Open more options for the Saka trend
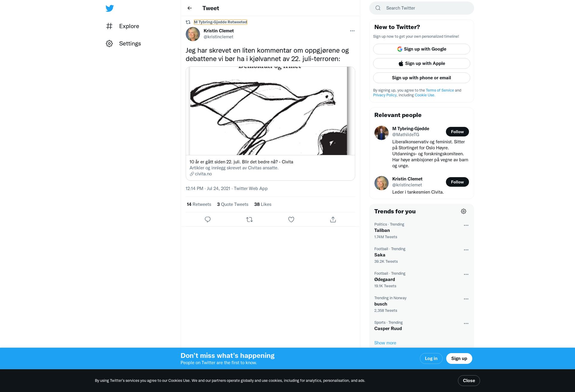The width and height of the screenshot is (575, 392). click(466, 250)
